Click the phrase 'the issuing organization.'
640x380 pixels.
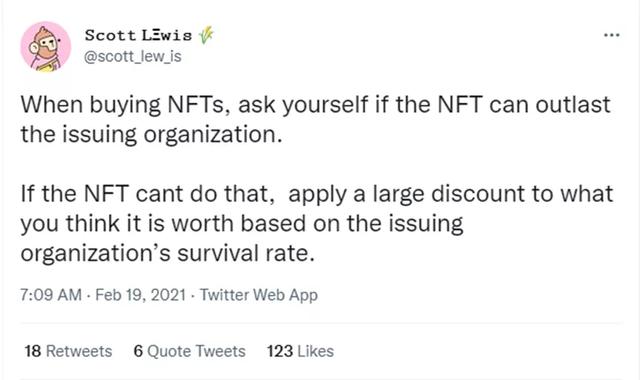[151, 134]
